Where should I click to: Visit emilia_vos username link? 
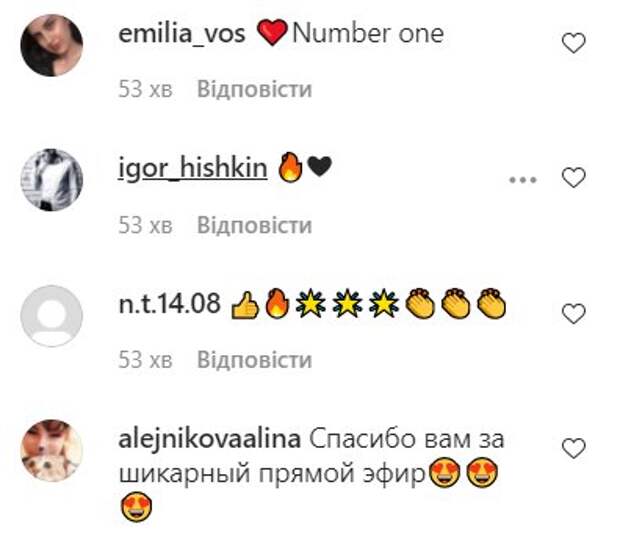point(182,34)
